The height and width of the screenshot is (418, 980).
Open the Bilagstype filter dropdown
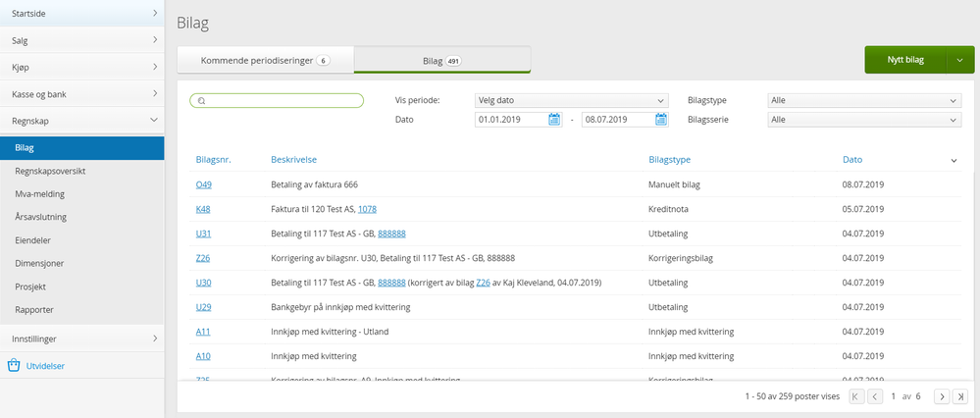tap(864, 100)
